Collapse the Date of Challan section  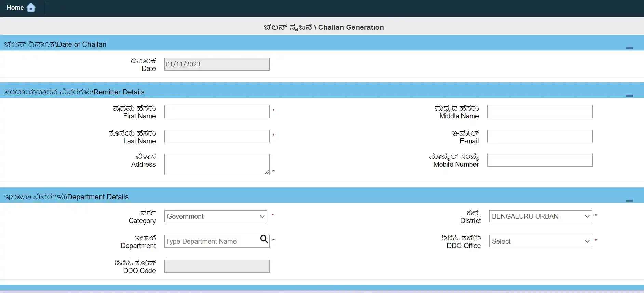coord(629,48)
